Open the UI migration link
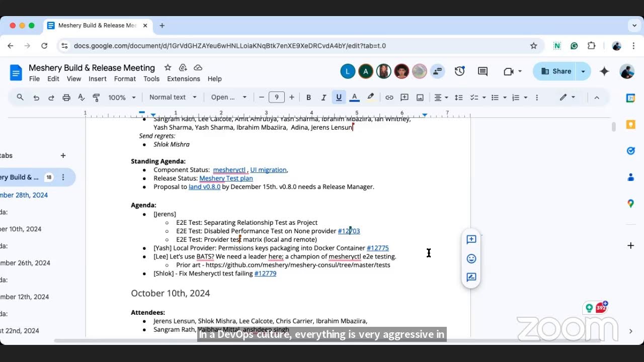The width and height of the screenshot is (644, 362). (x=268, y=170)
